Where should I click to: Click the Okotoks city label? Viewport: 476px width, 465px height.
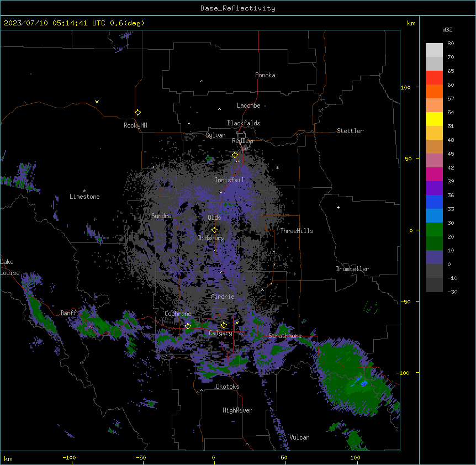(228, 387)
